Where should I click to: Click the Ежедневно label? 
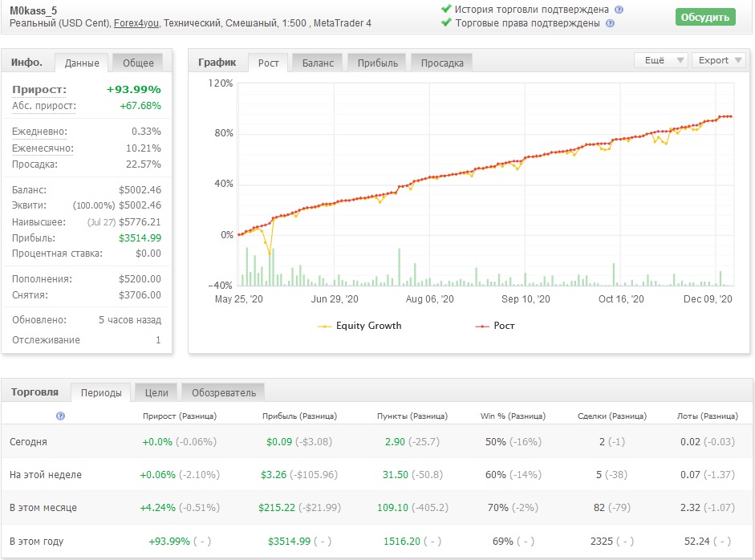[x=39, y=132]
